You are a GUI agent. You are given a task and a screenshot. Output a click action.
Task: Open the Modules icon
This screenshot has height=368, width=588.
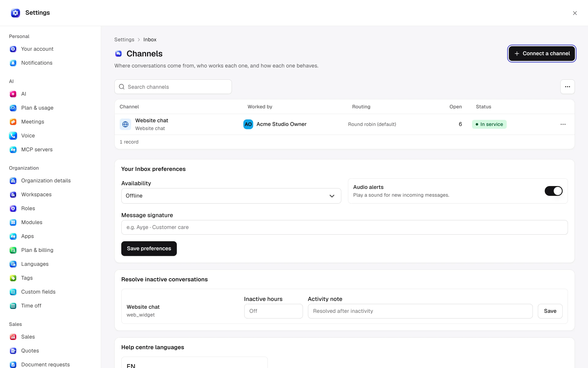coord(13,222)
